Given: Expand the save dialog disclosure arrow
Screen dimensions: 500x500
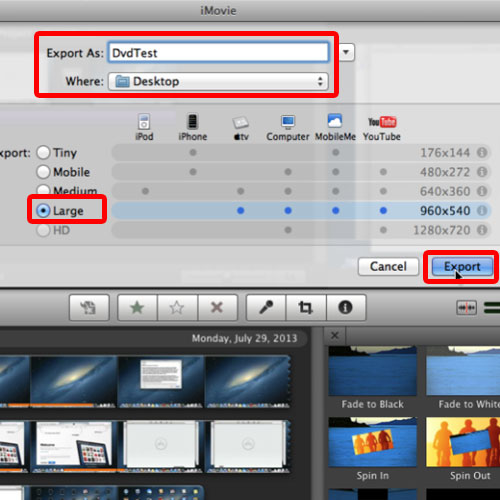Looking at the screenshot, I should click(x=346, y=52).
